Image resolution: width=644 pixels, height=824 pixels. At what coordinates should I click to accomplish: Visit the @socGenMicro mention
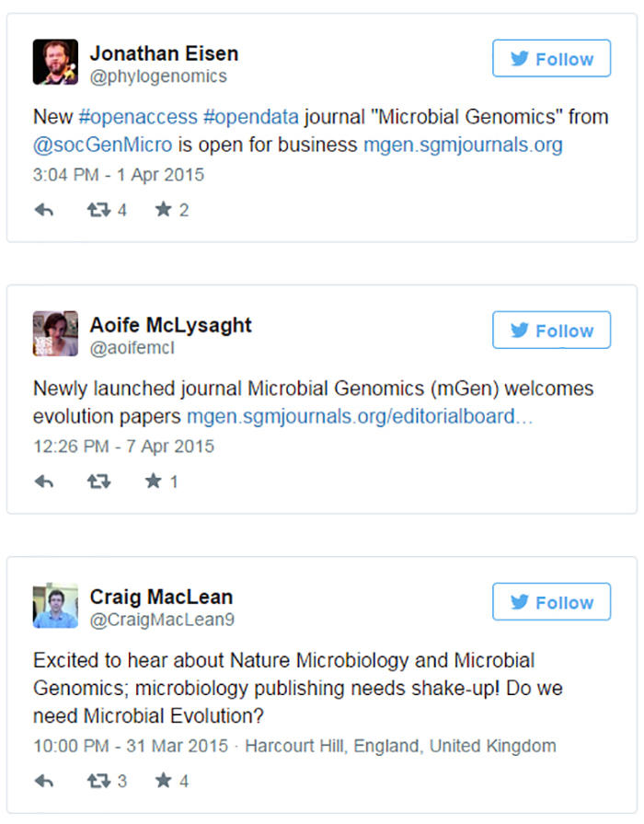[102, 145]
